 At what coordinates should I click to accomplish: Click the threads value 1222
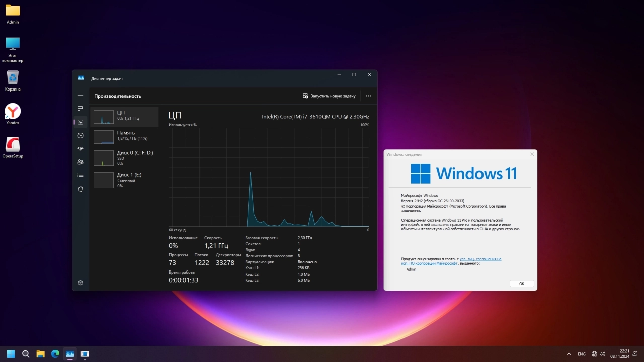pyautogui.click(x=202, y=263)
